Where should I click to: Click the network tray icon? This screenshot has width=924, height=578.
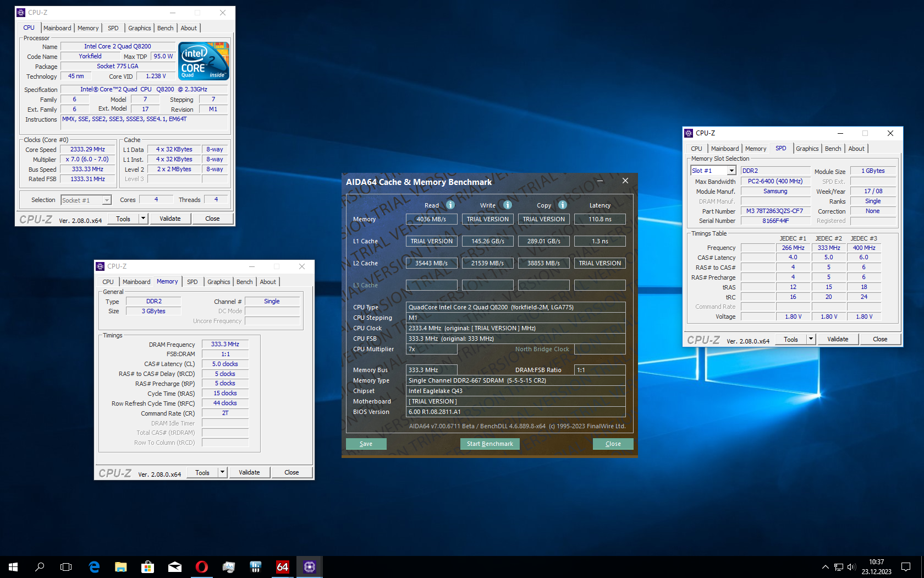pos(838,566)
